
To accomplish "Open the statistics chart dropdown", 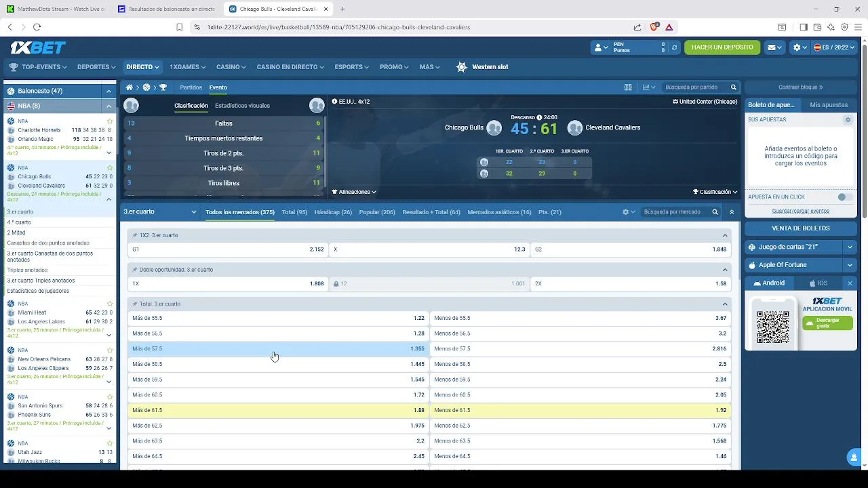I will [x=649, y=87].
